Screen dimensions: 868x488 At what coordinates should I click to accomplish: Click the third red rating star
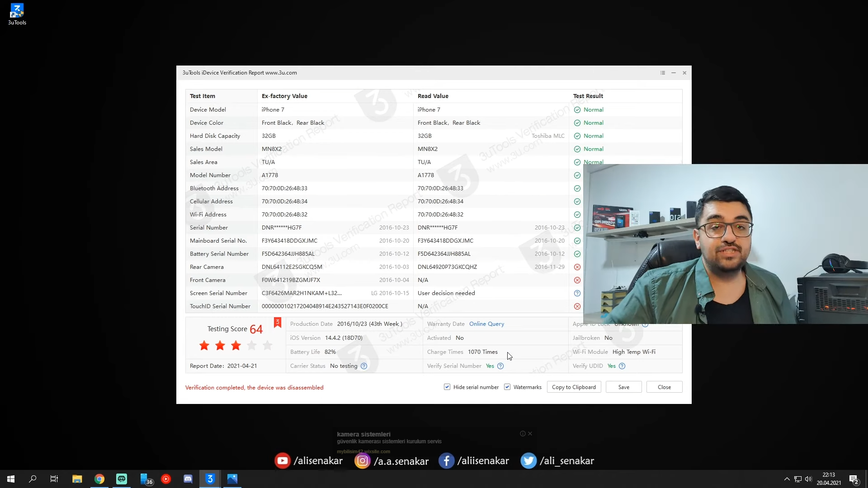(x=236, y=346)
